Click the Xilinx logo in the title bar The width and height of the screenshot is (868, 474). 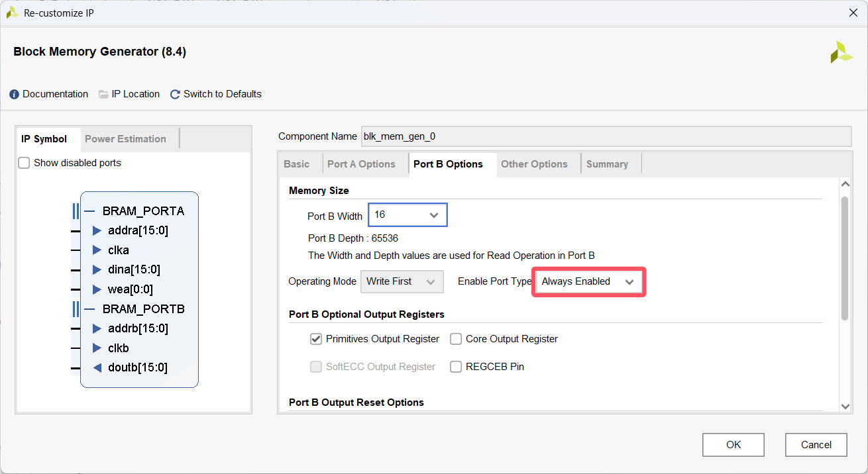point(12,13)
